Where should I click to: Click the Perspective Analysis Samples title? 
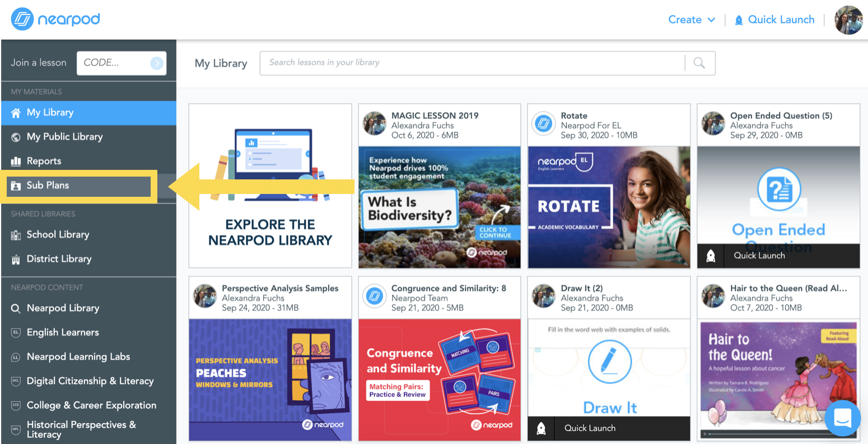click(x=280, y=288)
